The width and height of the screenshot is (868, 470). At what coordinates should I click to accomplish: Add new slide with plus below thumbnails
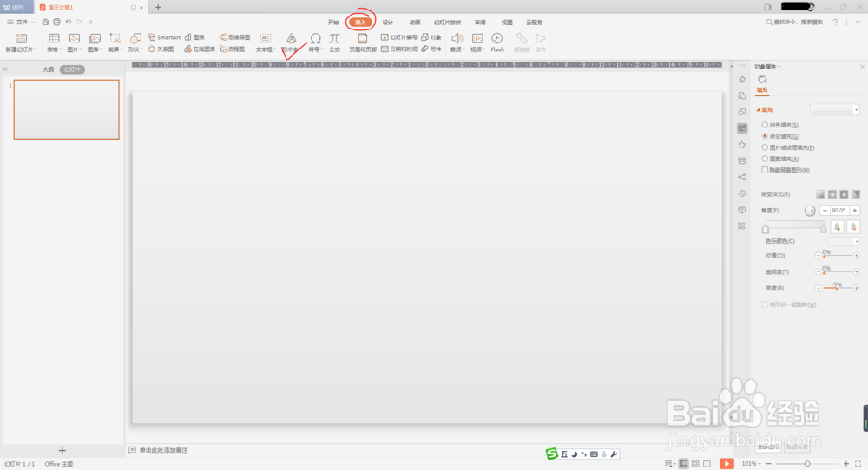(62, 451)
